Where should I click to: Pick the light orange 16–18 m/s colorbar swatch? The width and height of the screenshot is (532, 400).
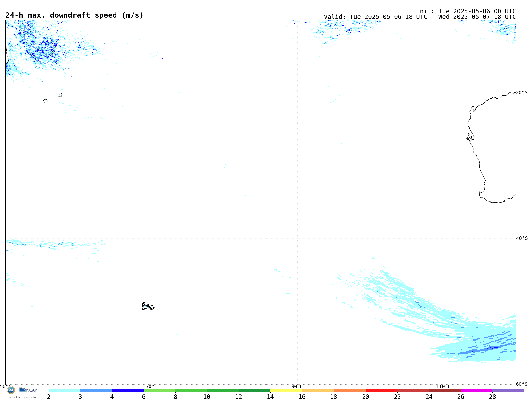318,390
